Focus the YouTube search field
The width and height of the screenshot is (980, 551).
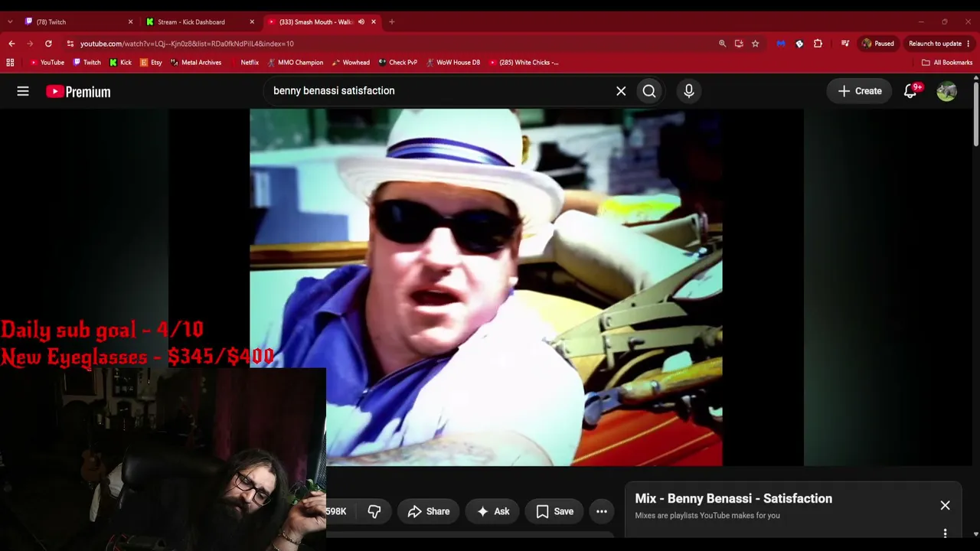click(440, 91)
